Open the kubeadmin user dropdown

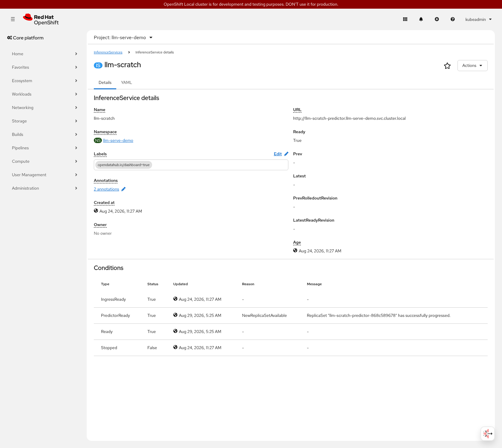(x=478, y=19)
